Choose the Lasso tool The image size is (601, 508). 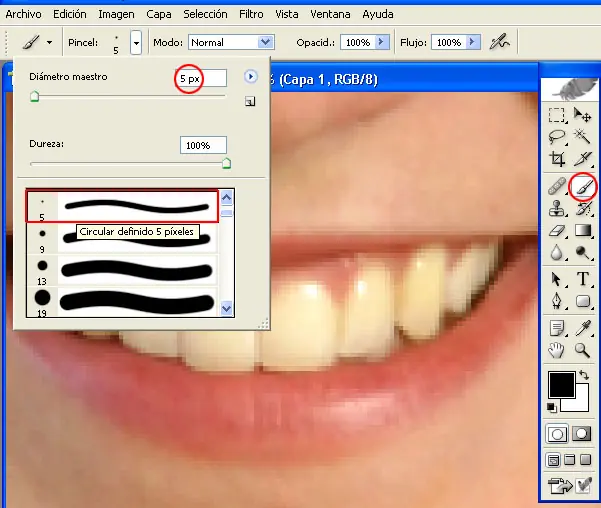(557, 137)
